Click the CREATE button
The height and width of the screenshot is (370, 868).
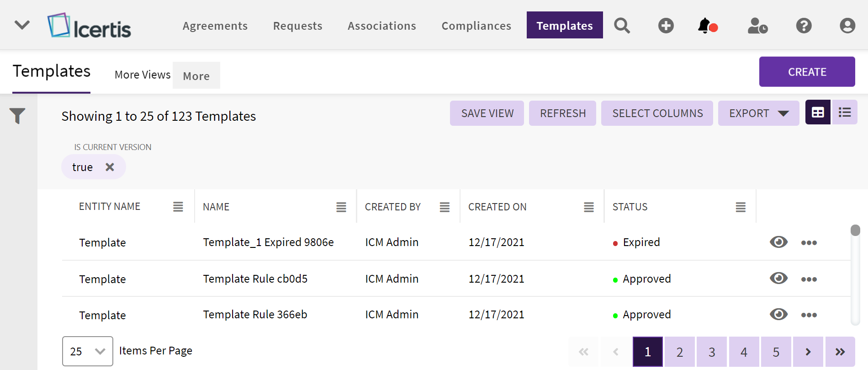(x=807, y=72)
